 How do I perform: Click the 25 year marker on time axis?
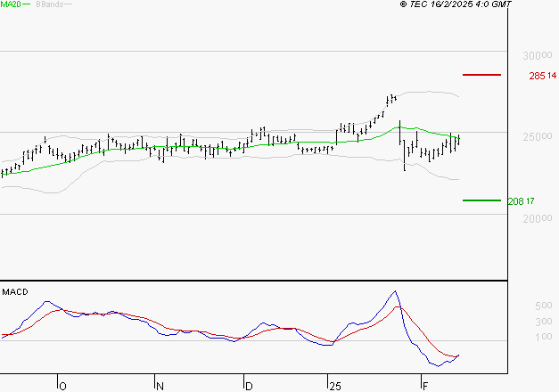335,386
